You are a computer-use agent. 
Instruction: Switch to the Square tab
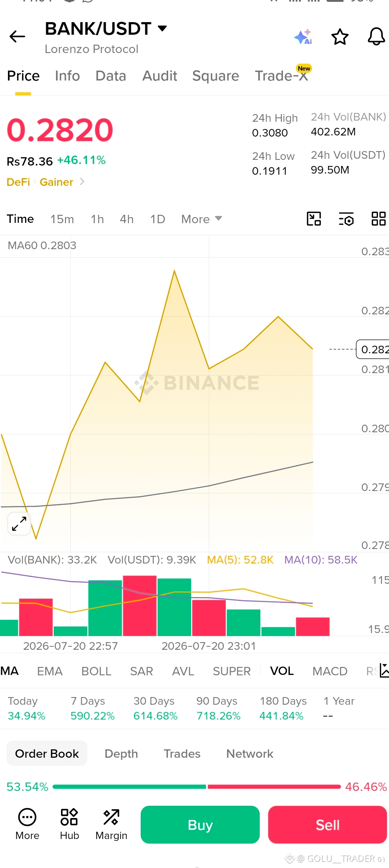click(216, 76)
